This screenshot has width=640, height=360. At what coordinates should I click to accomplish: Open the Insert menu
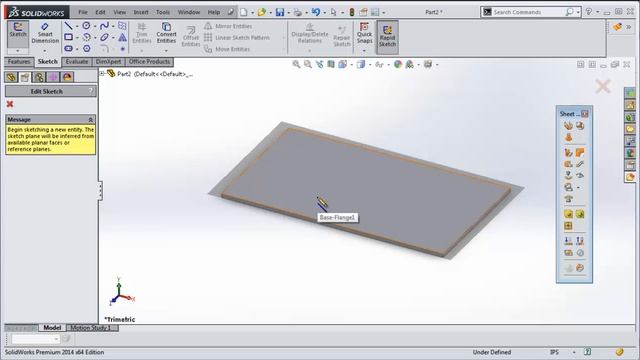[141, 12]
